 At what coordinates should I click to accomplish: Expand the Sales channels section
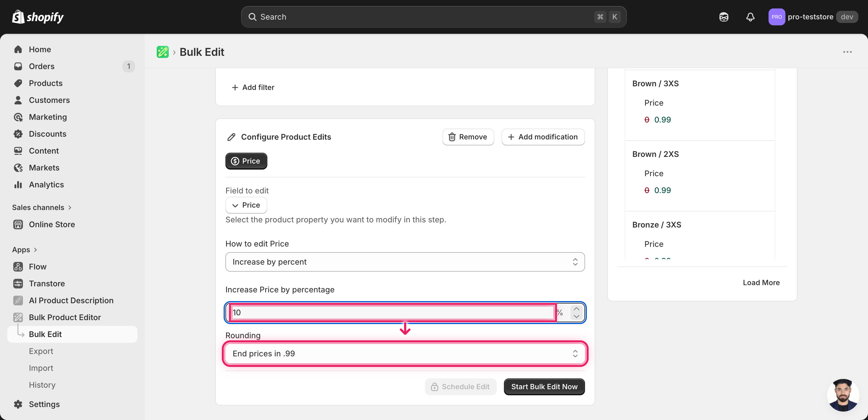(42, 207)
